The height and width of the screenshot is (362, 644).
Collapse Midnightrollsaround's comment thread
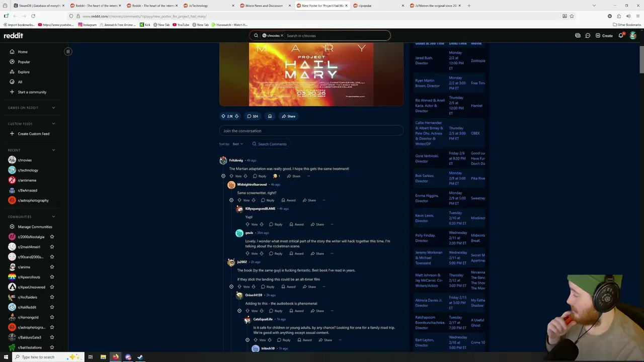(x=231, y=200)
